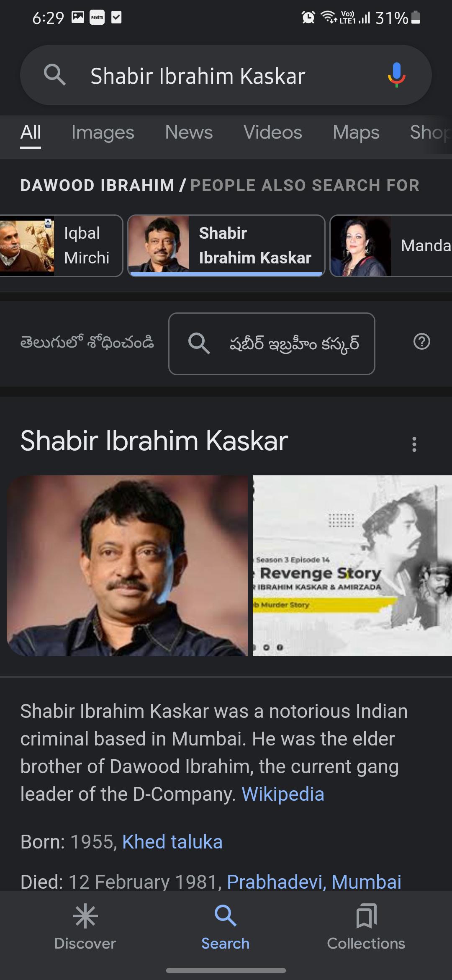Open the Wikipedia link
Viewport: 452px width, 980px height.
283,794
